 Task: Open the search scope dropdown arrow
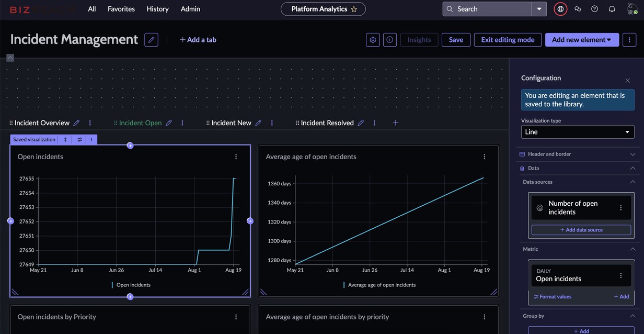coord(539,9)
